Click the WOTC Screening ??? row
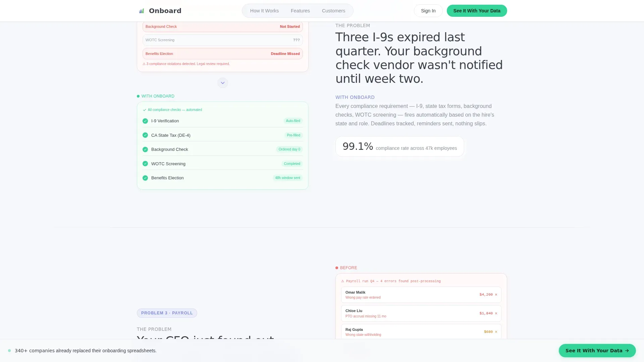 pos(223,40)
